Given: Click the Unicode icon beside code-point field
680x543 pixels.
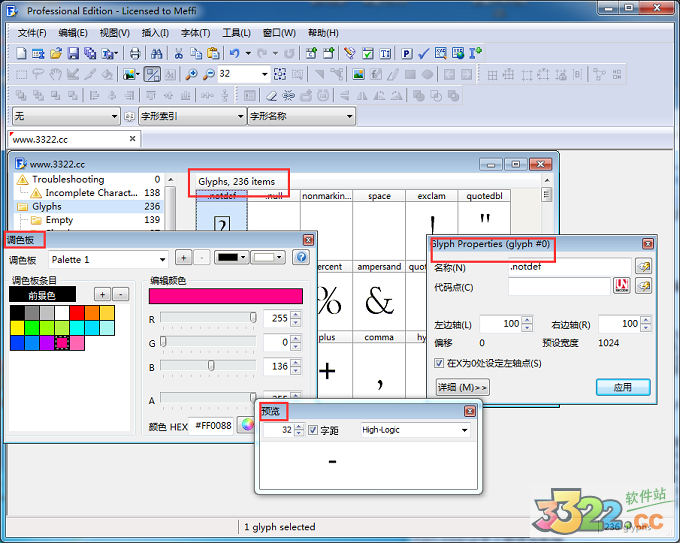Looking at the screenshot, I should pos(620,287).
